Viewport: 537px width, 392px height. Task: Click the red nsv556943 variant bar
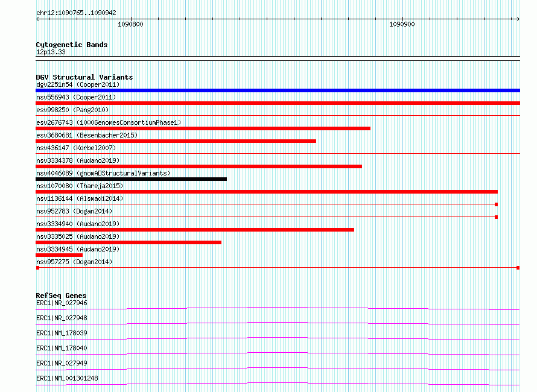point(278,103)
